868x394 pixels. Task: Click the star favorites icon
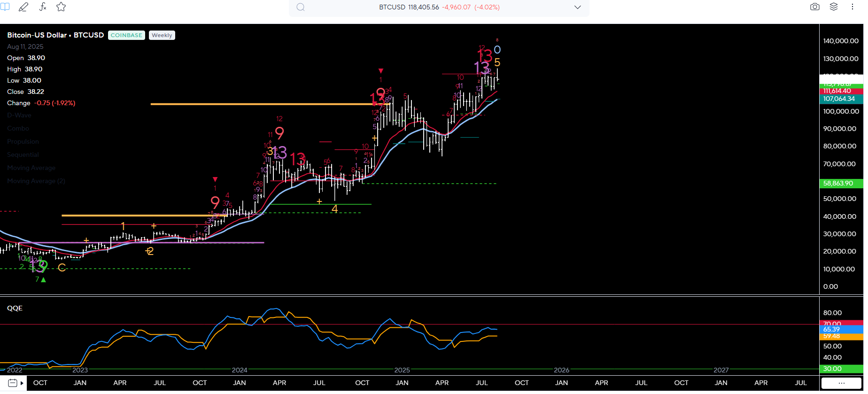(x=61, y=7)
